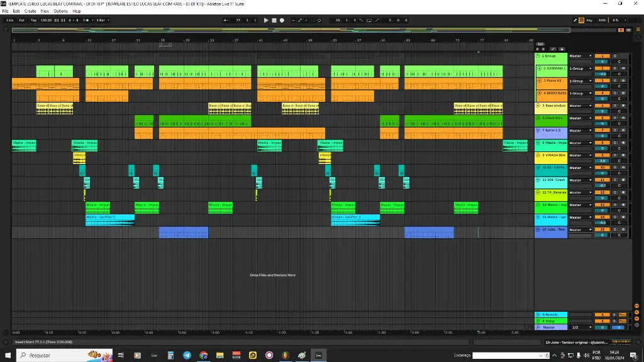Screen dimensions: 644x362
Task: Click the 4 / 4 time signature field
Action: pyautogui.click(x=74, y=20)
